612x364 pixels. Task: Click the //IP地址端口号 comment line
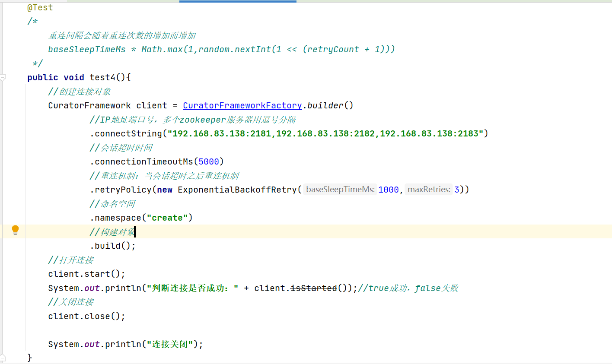(x=193, y=120)
